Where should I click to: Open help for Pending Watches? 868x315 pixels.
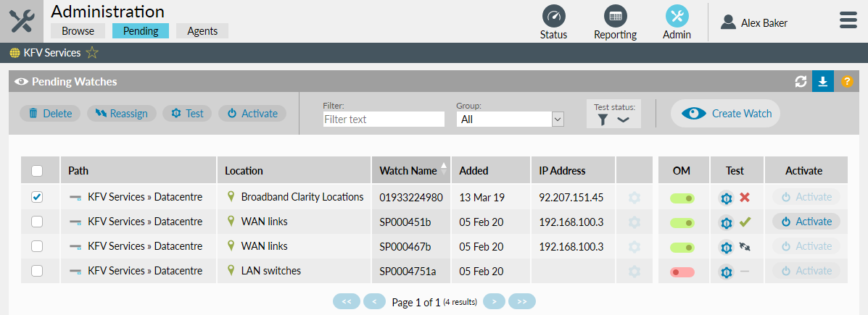846,82
